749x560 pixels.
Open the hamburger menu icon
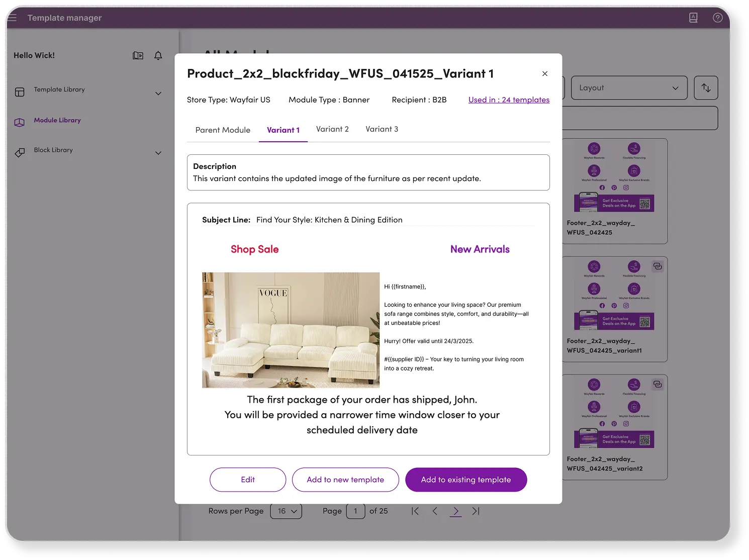click(x=12, y=18)
